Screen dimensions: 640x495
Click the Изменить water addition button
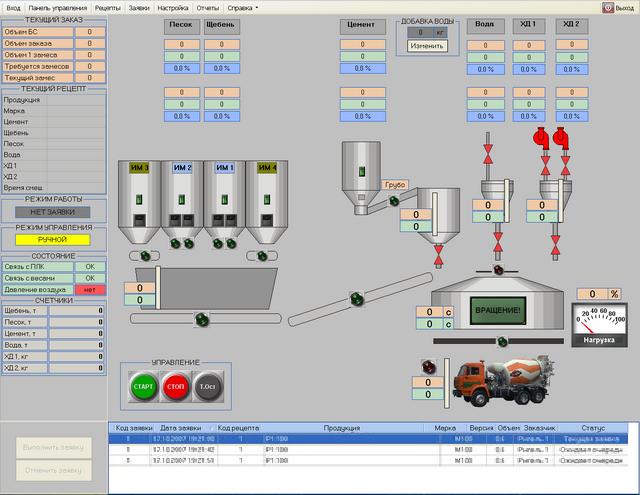pyautogui.click(x=426, y=46)
